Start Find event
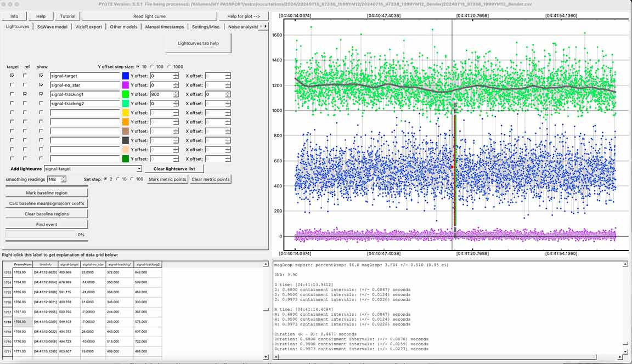 pyautogui.click(x=47, y=224)
